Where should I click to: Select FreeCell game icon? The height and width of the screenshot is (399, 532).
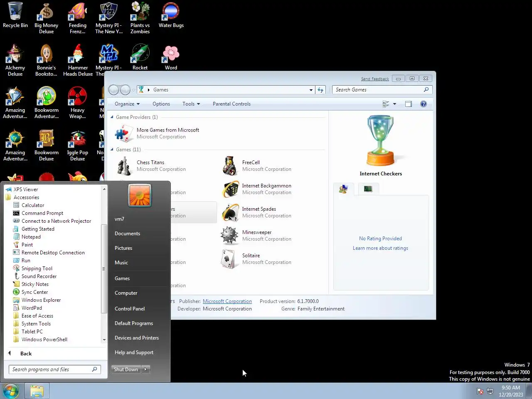(x=230, y=166)
